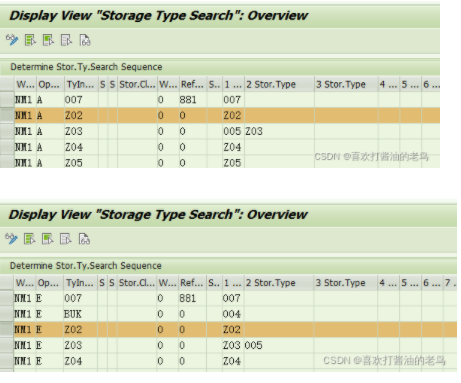Click '7' column header in lower table

[450, 283]
